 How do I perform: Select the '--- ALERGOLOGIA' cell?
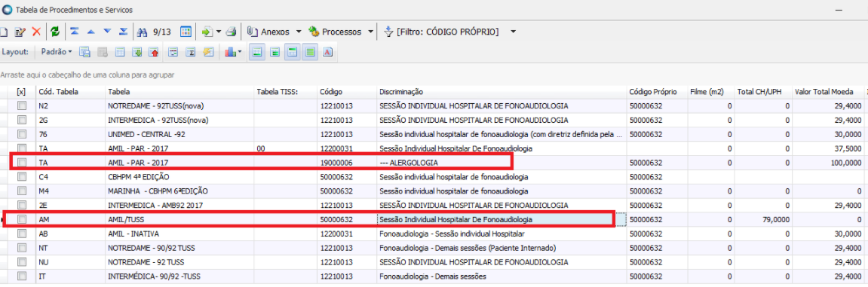[501, 163]
